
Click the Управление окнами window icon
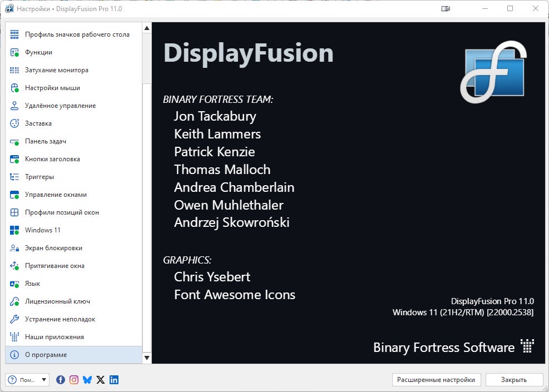click(14, 195)
